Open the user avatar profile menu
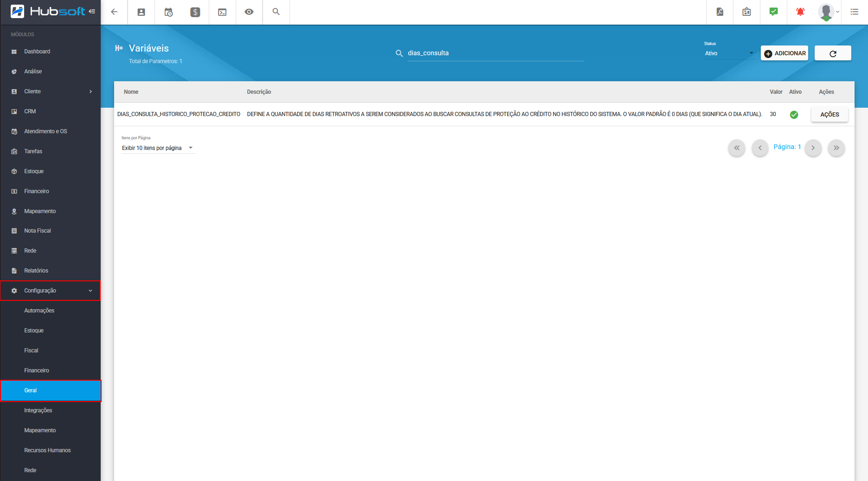This screenshot has width=868, height=481. [828, 12]
